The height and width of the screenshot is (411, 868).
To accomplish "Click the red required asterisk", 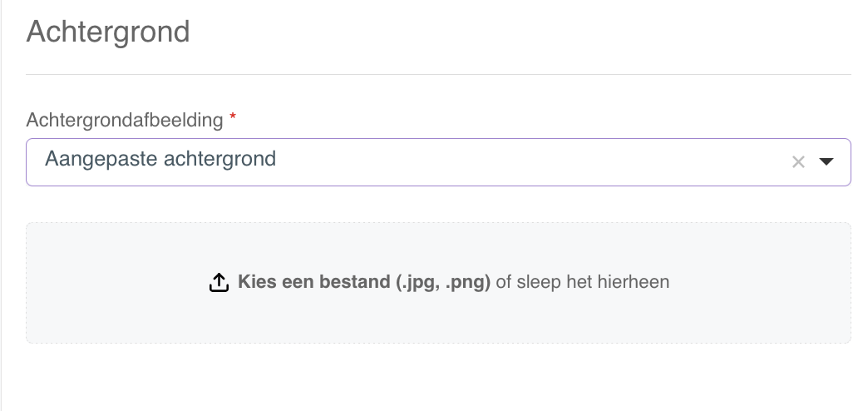I will click(x=233, y=116).
